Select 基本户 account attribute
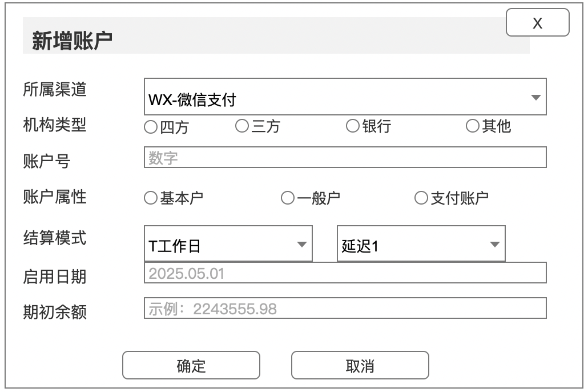588x392 pixels. coord(150,197)
